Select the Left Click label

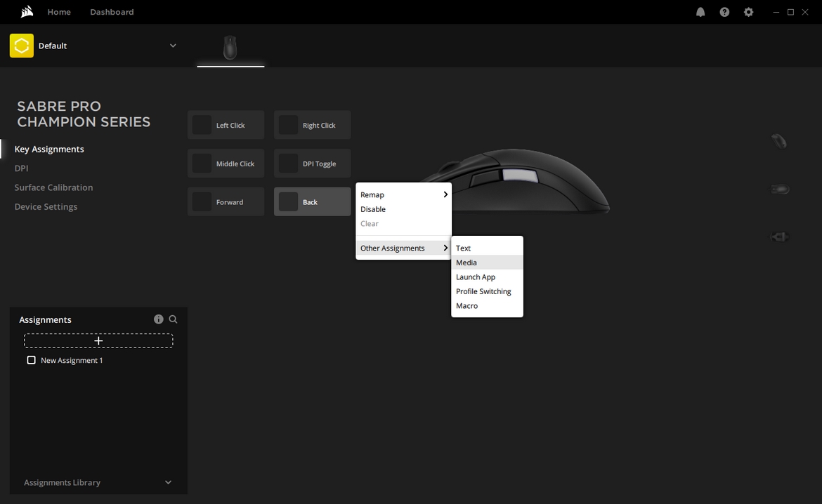pos(230,125)
